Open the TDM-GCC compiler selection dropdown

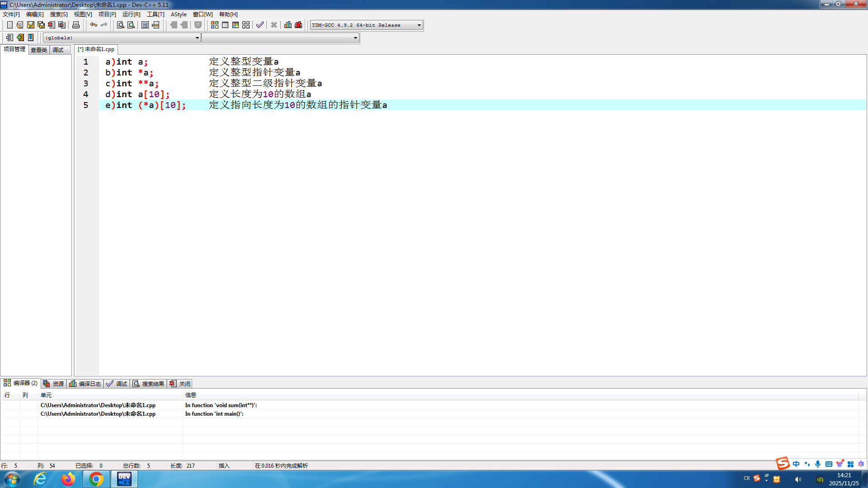(x=419, y=25)
